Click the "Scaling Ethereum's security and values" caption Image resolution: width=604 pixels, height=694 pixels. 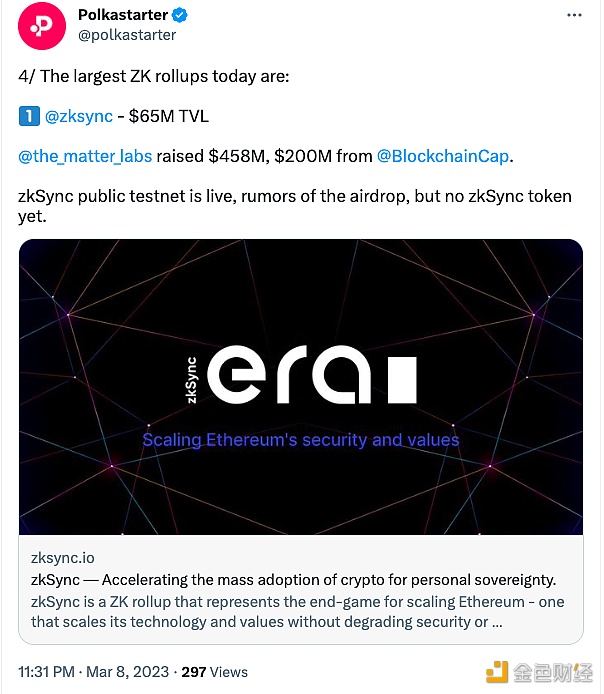point(300,440)
